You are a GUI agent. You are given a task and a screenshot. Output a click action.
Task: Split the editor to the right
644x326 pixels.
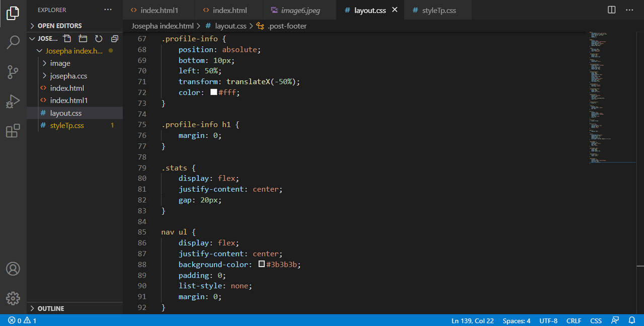click(612, 10)
